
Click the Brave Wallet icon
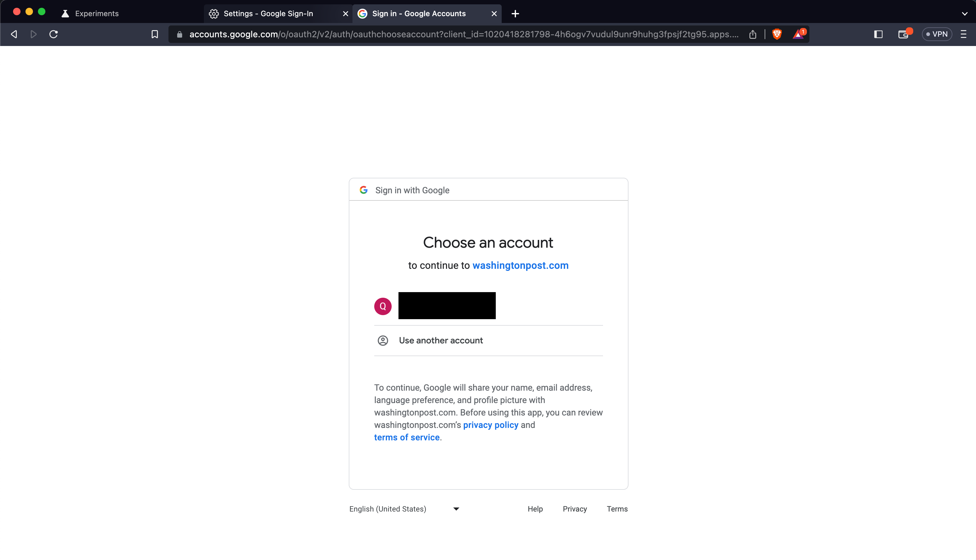[903, 34]
